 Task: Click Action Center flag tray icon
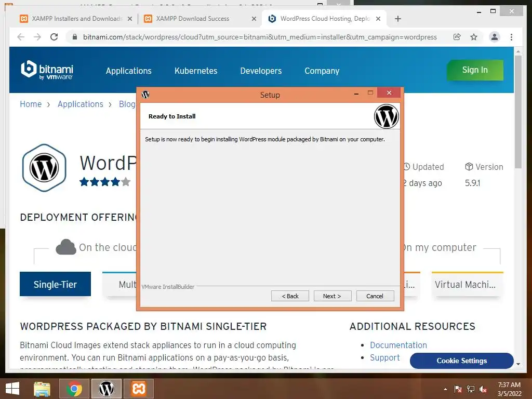[x=458, y=389]
